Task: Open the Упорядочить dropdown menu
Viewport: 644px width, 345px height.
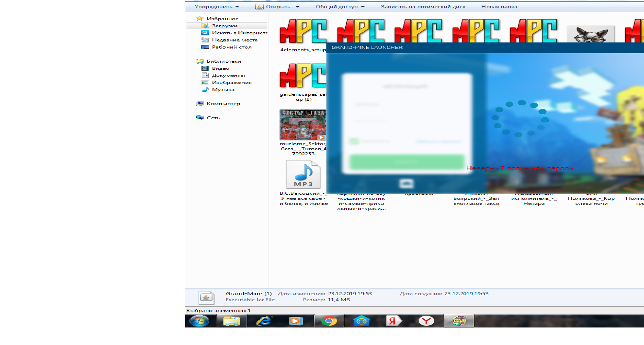Action: (217, 7)
